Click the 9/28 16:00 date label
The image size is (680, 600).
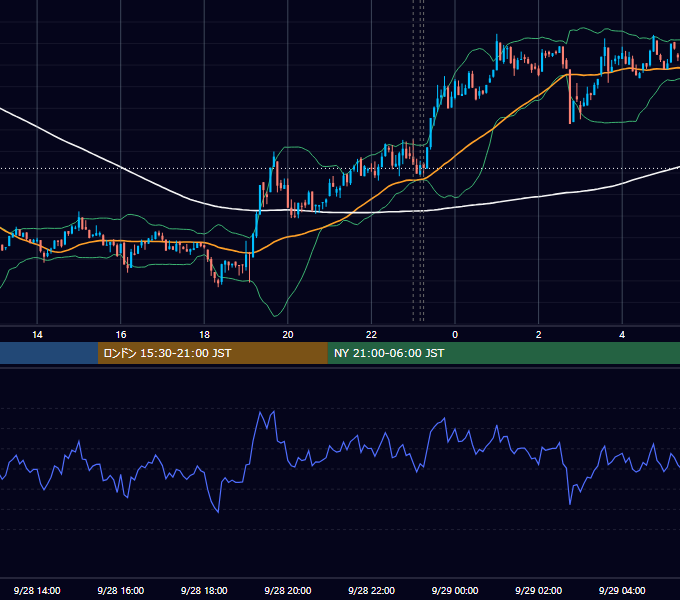tap(121, 590)
